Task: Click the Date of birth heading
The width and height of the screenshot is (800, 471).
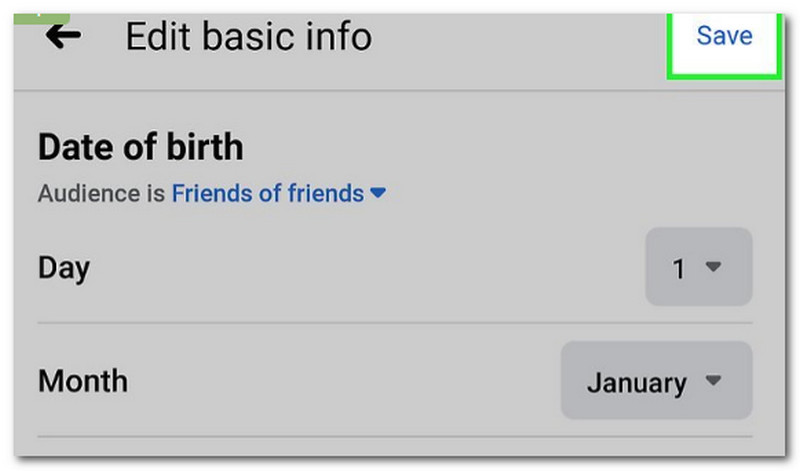Action: click(x=140, y=148)
